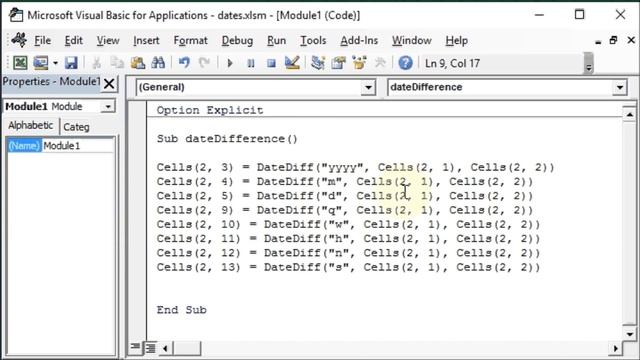
Task: Click the Insert UserForm toolbar icon
Action: [41, 63]
